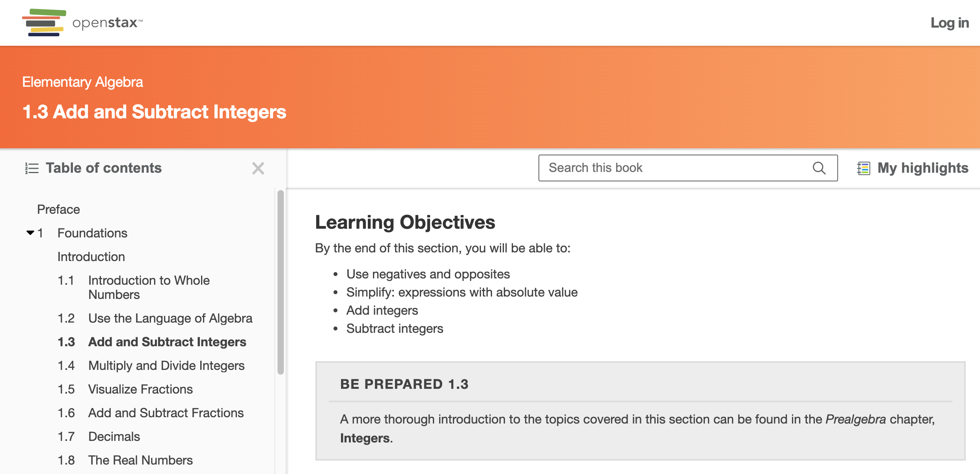Image resolution: width=980 pixels, height=474 pixels.
Task: Close the Table of contents panel
Action: [x=258, y=168]
